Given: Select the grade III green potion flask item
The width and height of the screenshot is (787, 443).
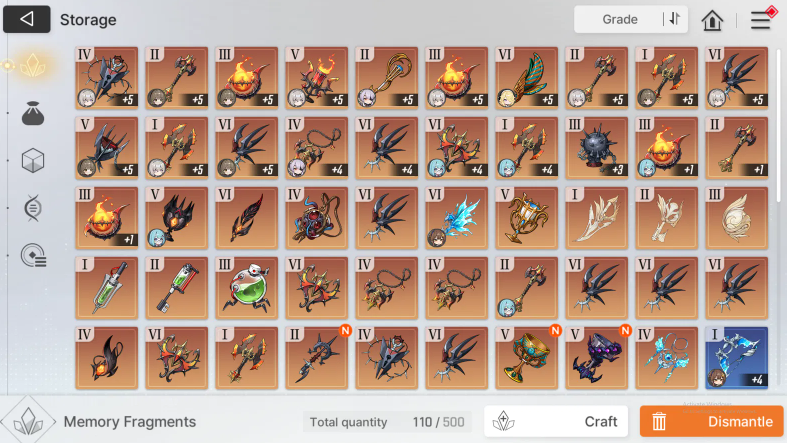Looking at the screenshot, I should tap(246, 288).
